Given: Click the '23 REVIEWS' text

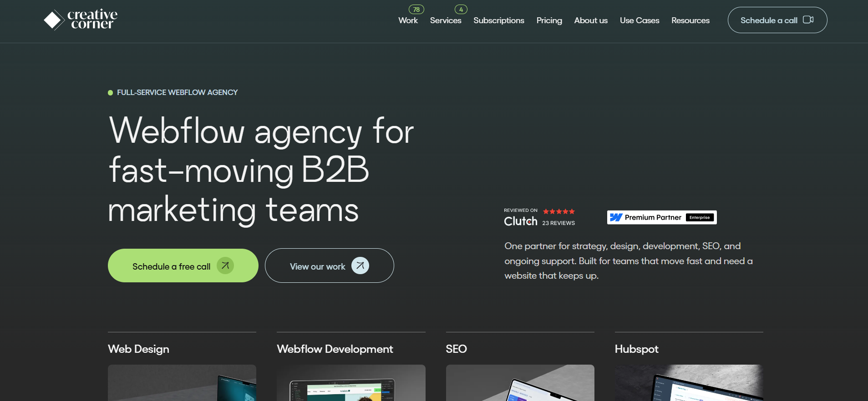Looking at the screenshot, I should click(558, 223).
